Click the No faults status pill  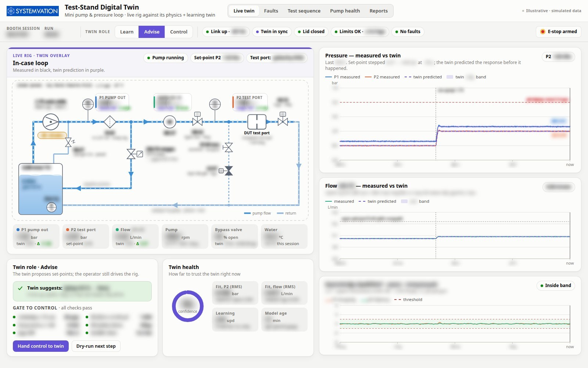coord(408,32)
